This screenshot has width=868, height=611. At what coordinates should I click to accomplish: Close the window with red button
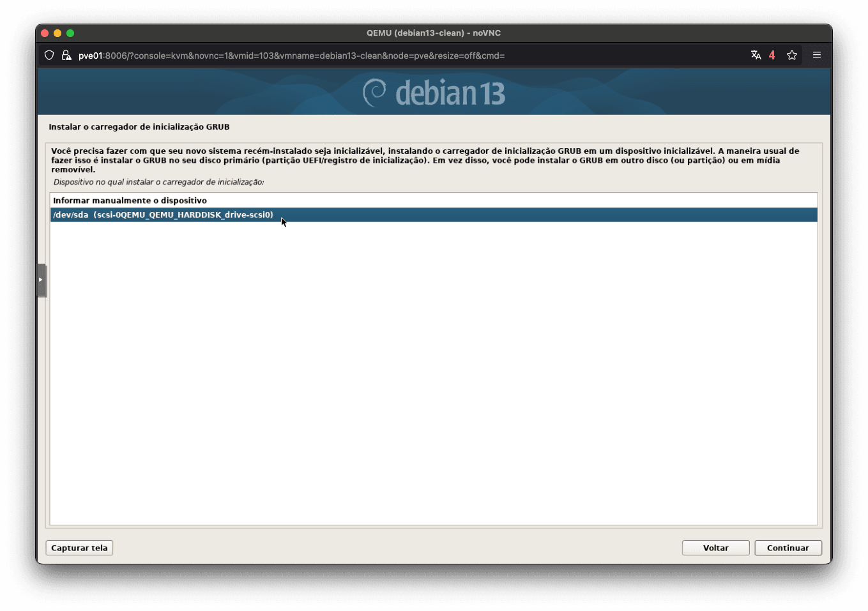click(45, 33)
